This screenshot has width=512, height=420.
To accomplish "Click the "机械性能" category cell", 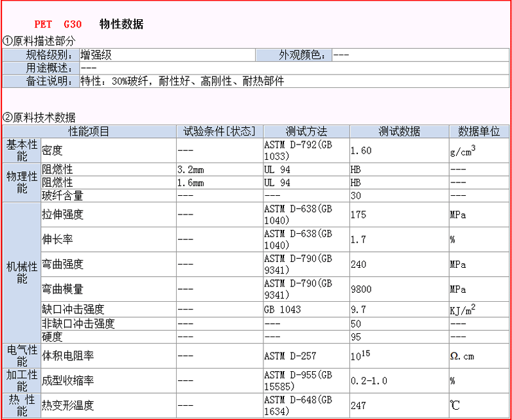I will tap(22, 272).
